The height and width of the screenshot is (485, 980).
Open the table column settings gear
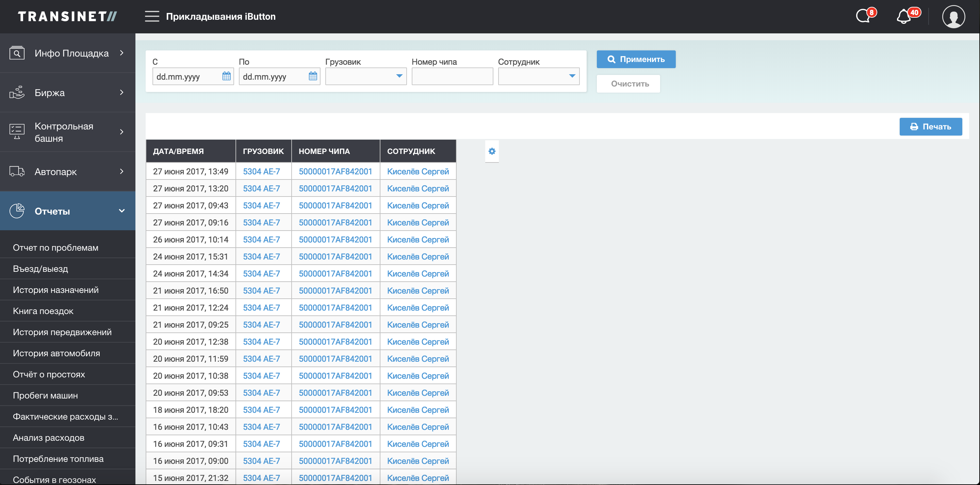point(492,151)
